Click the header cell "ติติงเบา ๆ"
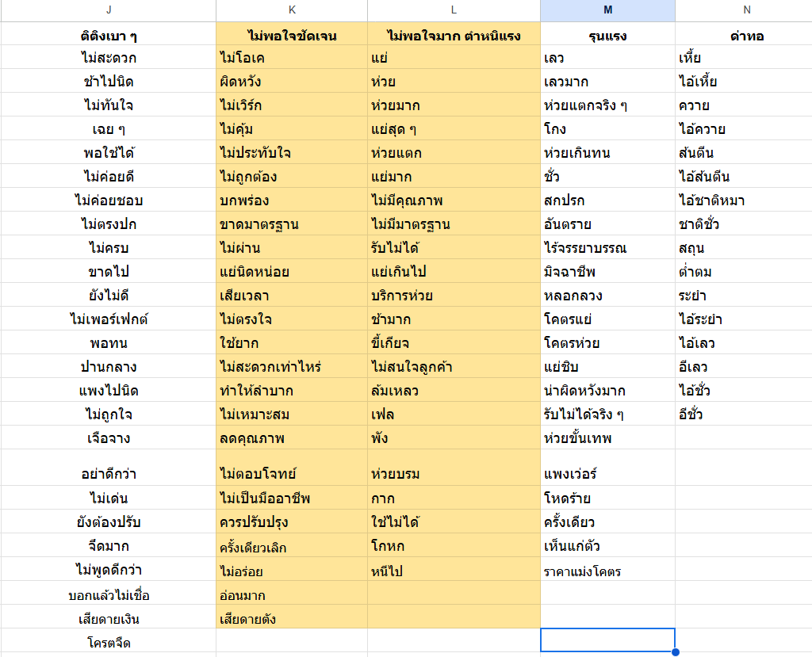The image size is (812, 657). [109, 36]
